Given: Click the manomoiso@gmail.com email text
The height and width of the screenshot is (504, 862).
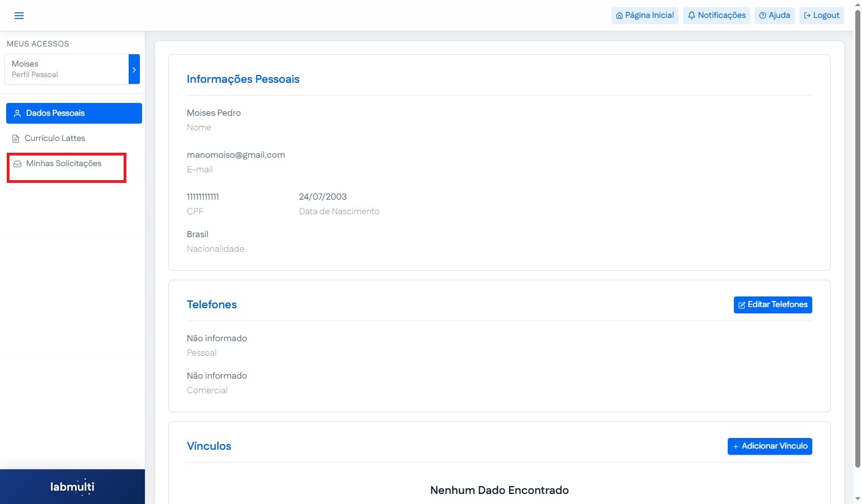Looking at the screenshot, I should 235,155.
